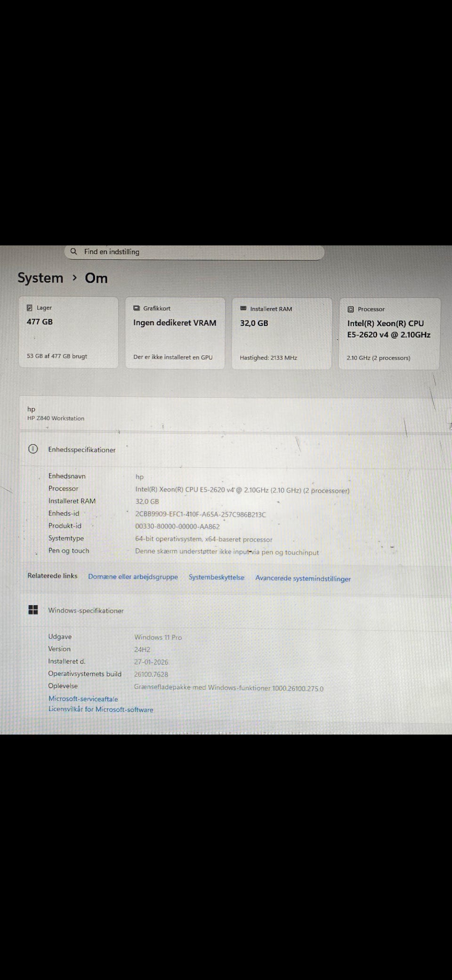The height and width of the screenshot is (980, 452).
Task: Click '53 GB af 477 GB brugt' text
Action: click(57, 356)
